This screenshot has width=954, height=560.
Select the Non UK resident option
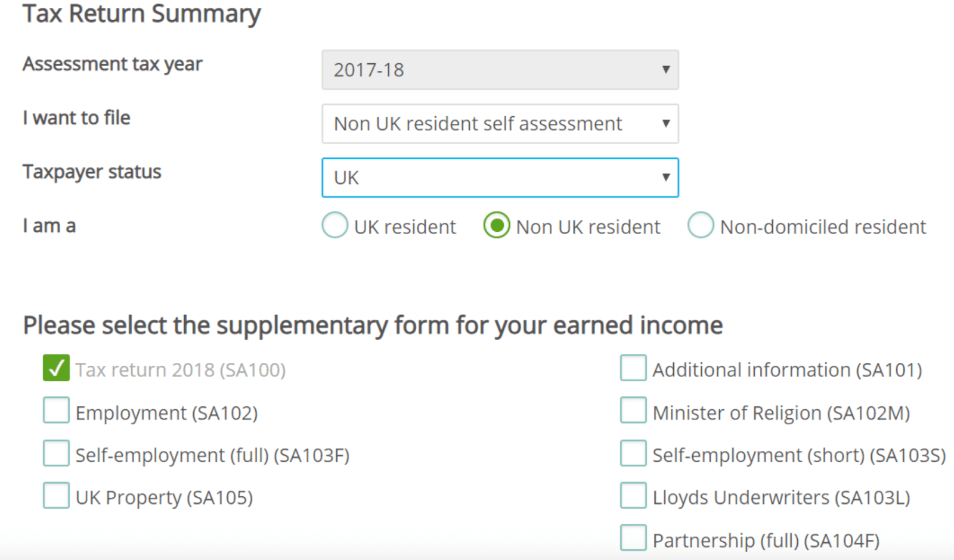[x=497, y=226]
